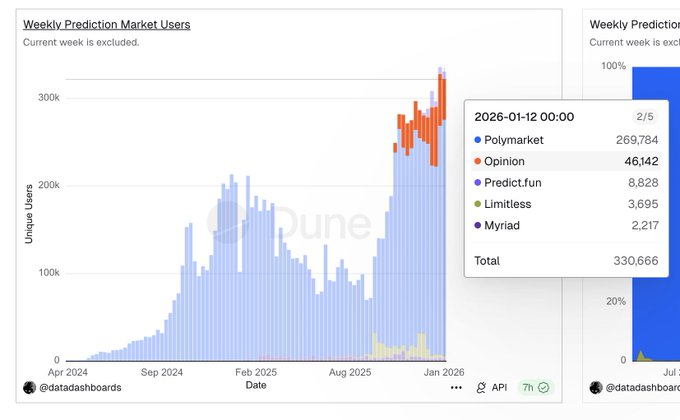The width and height of the screenshot is (680, 420).
Task: Click the right panel's author avatar
Action: coord(596,387)
